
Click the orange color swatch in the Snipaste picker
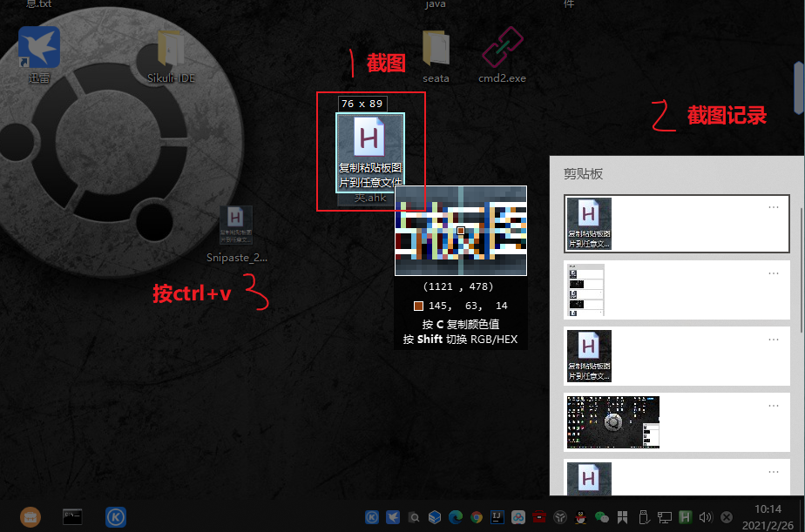[417, 306]
